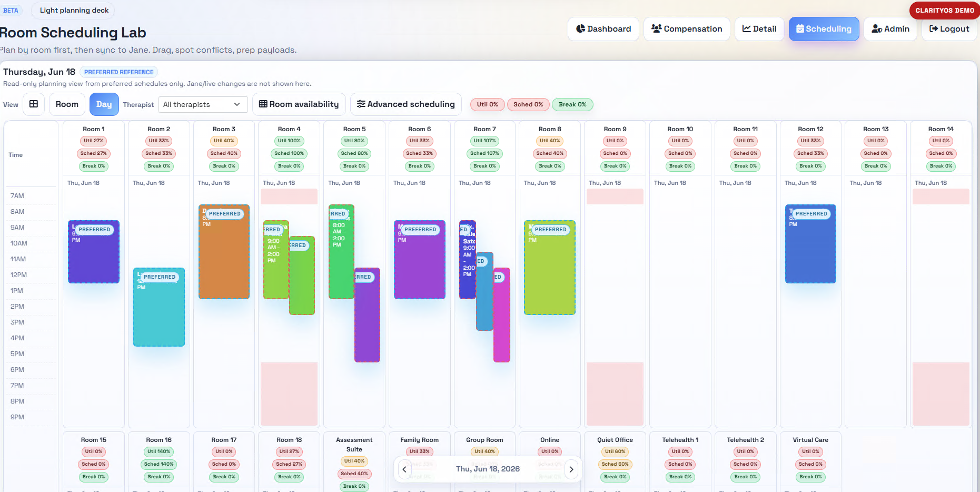
Task: Select the Scheduling nav button
Action: click(824, 29)
